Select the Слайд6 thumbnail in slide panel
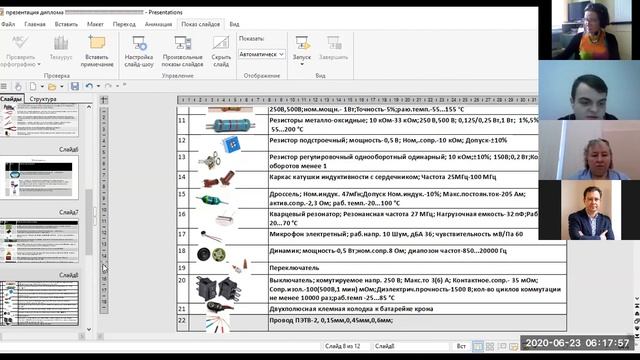Viewport: 640px width, 360px height. 39,177
